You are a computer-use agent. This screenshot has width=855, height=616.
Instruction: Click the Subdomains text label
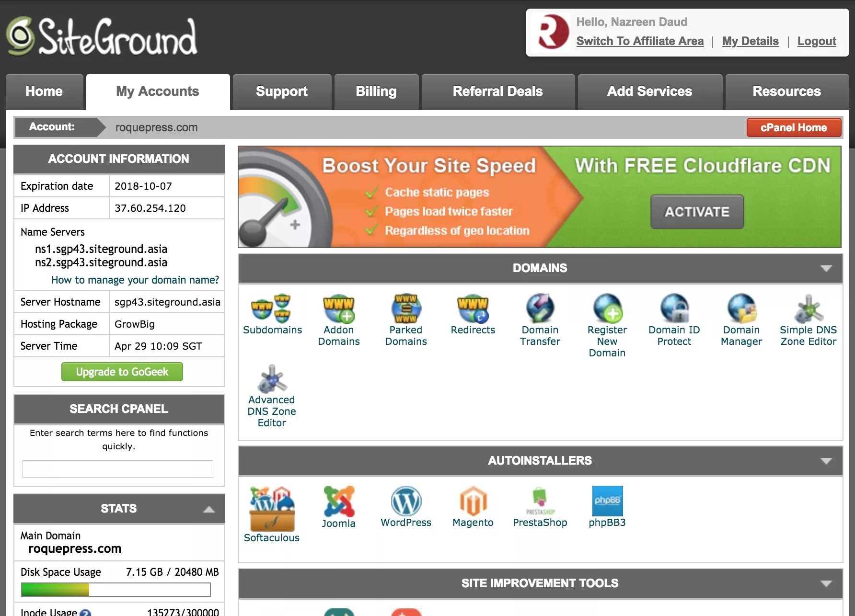(272, 330)
